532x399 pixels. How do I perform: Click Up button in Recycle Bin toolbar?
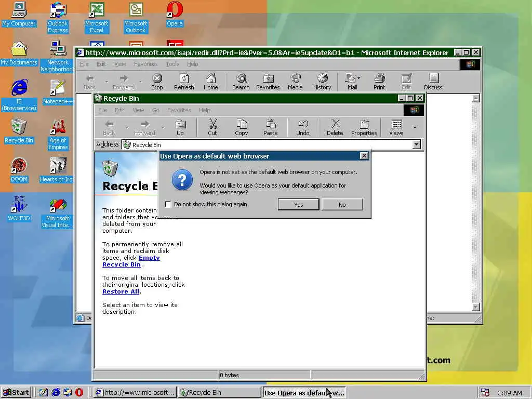tap(180, 128)
